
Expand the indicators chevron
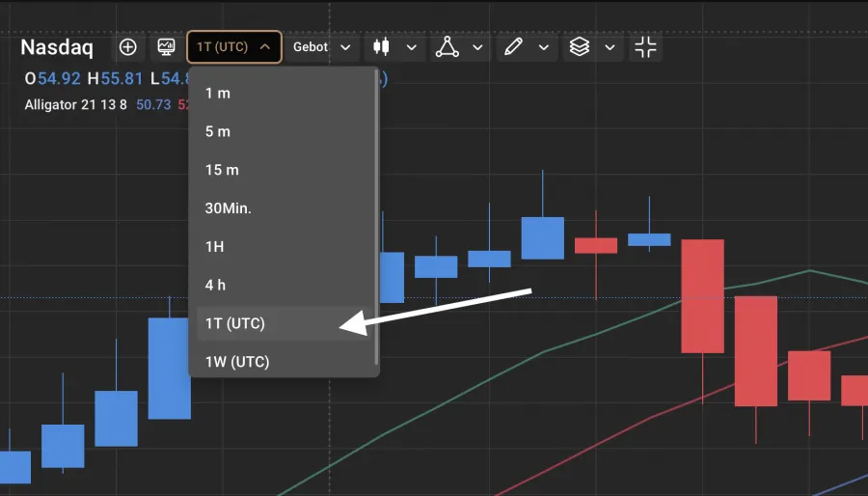click(x=477, y=47)
